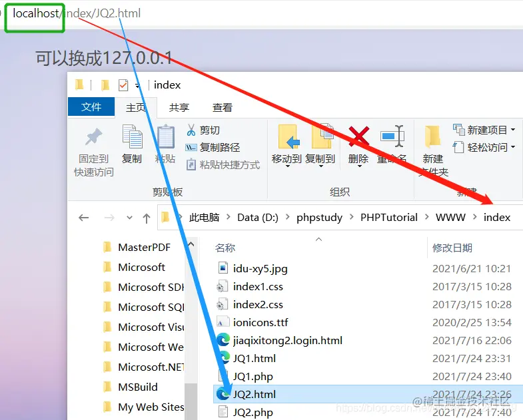Click the Forward navigation arrow

tap(109, 218)
